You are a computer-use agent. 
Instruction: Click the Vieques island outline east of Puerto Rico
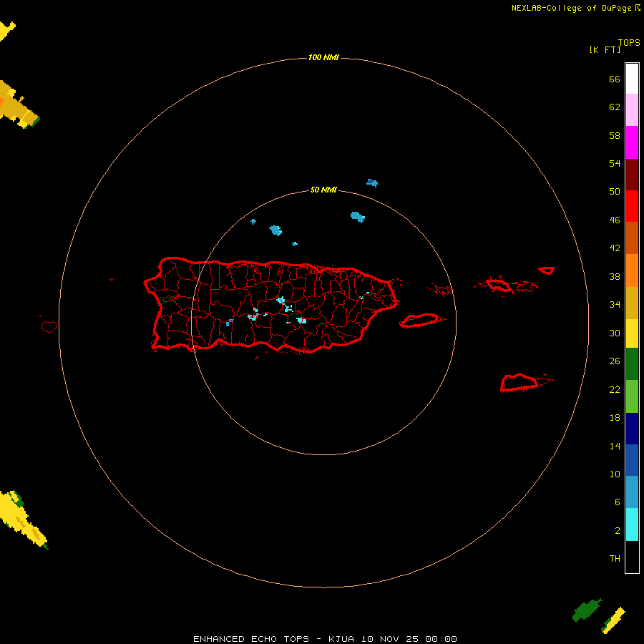click(421, 321)
